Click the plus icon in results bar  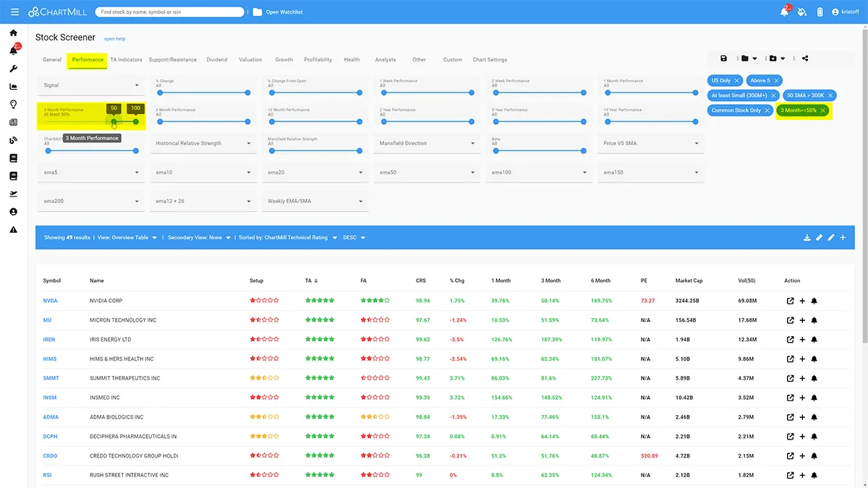pyautogui.click(x=843, y=237)
